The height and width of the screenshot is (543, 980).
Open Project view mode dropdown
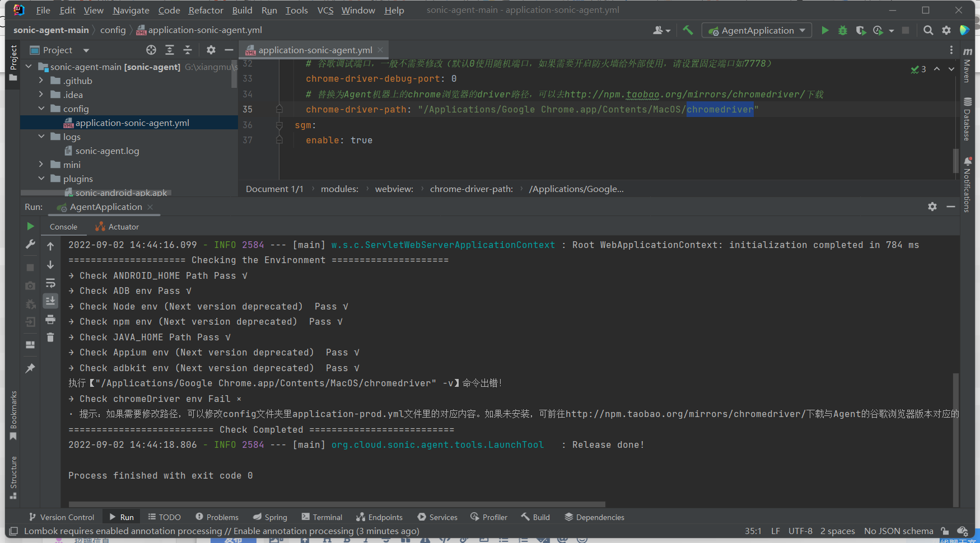click(x=86, y=50)
